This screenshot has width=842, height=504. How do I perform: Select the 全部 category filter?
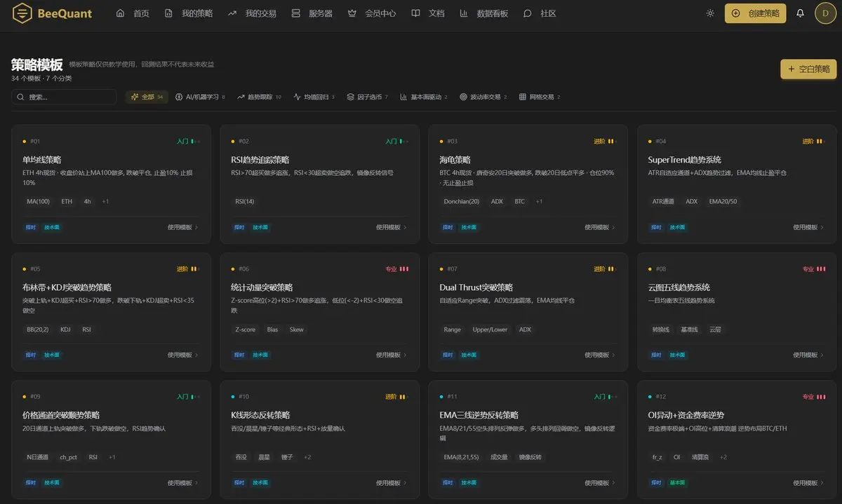(x=147, y=97)
